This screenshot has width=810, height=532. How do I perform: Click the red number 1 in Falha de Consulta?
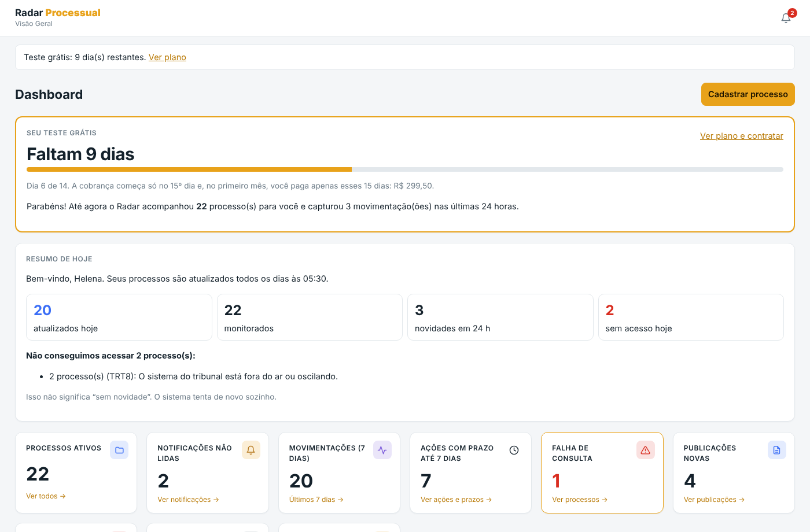coord(556,481)
